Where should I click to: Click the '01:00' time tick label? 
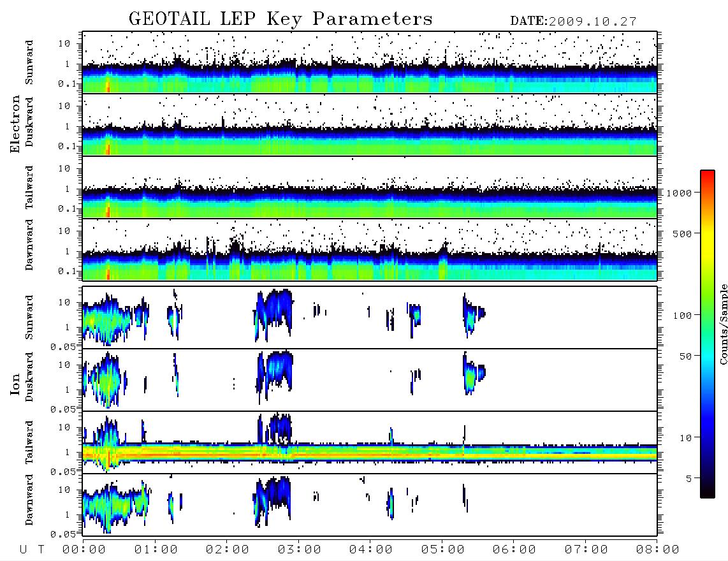[156, 550]
